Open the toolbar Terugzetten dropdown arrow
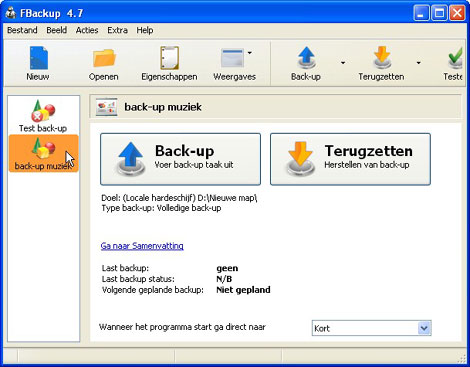The height and width of the screenshot is (367, 470). click(x=419, y=63)
